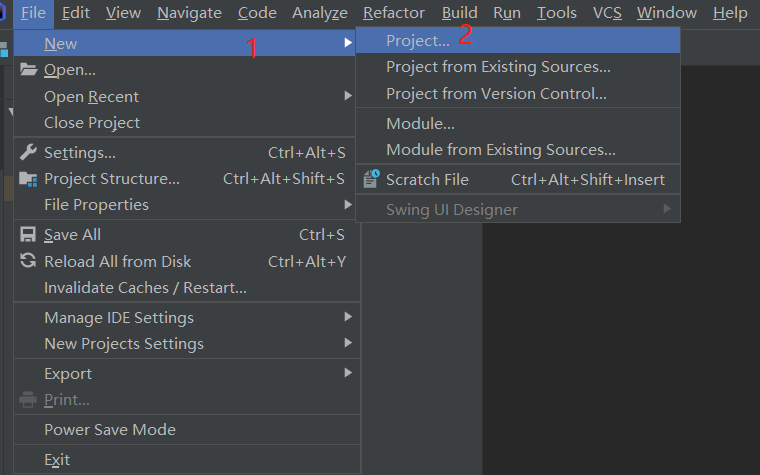Click the Reload All from Disk icon
Image resolution: width=760 pixels, height=475 pixels.
[28, 261]
